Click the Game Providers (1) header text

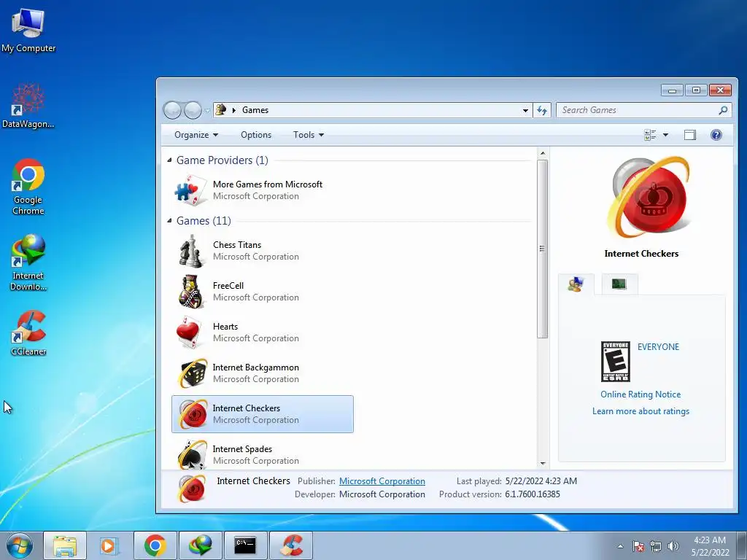(x=222, y=160)
